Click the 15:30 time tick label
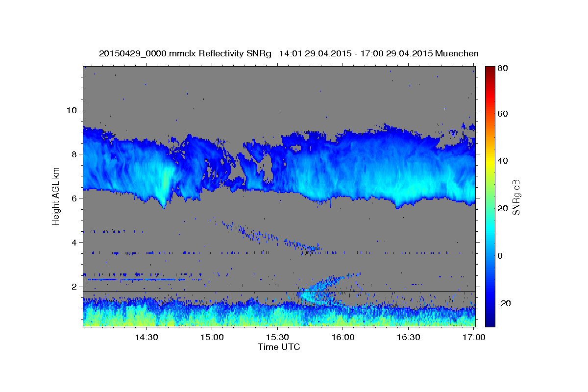The height and width of the screenshot is (392, 588). 277,338
